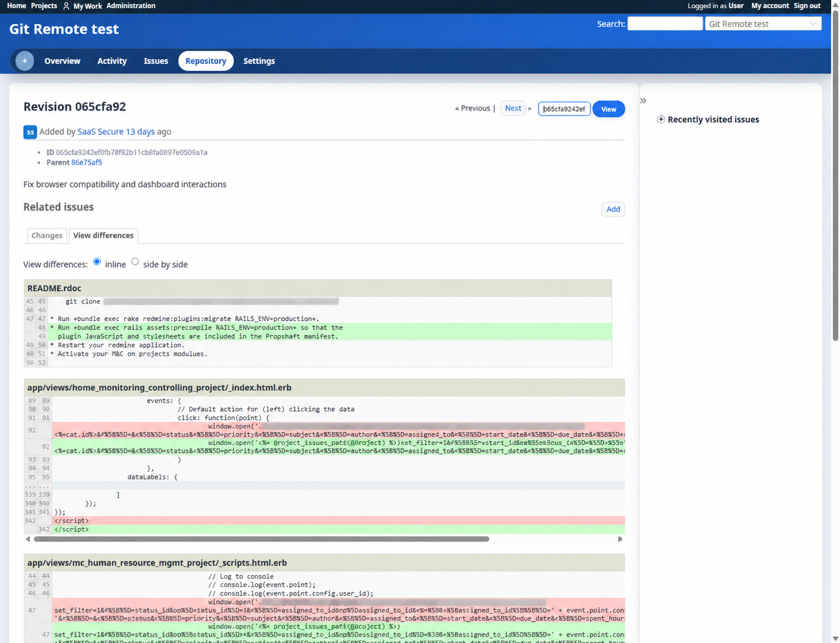Click the 13 days activity link

[140, 132]
